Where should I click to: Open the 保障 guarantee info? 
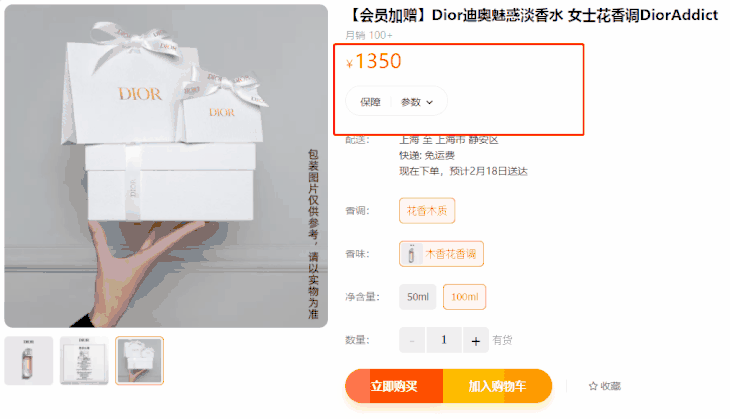click(x=370, y=102)
